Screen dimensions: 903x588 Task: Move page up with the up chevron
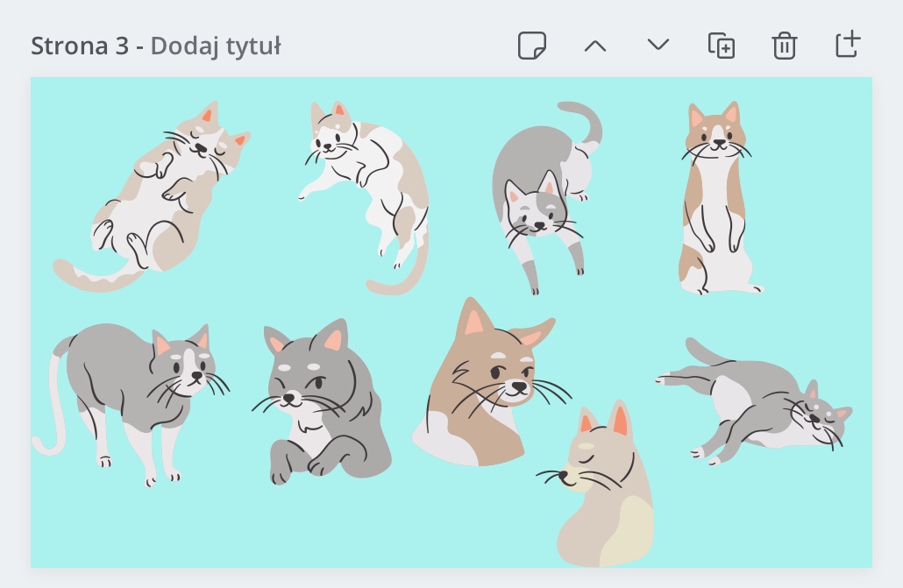(x=595, y=46)
